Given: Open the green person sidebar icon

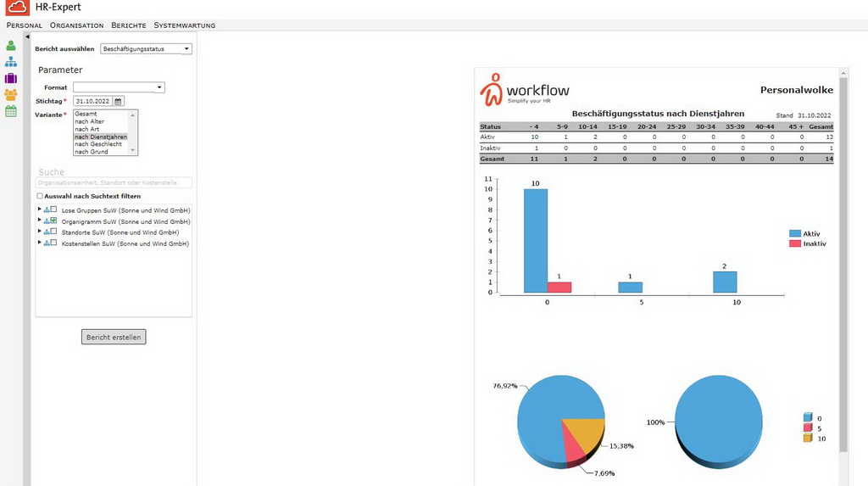Looking at the screenshot, I should coord(10,46).
